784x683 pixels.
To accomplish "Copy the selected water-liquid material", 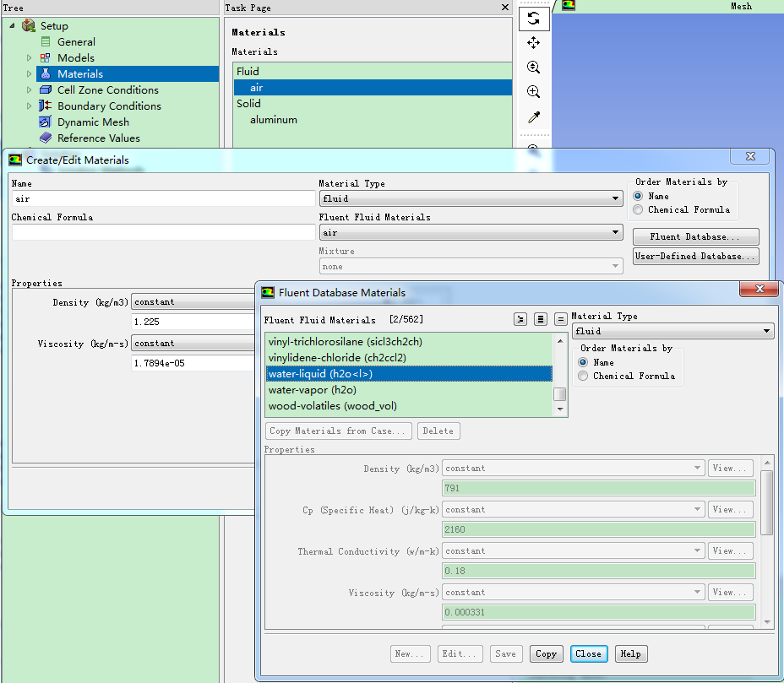I will [x=546, y=653].
